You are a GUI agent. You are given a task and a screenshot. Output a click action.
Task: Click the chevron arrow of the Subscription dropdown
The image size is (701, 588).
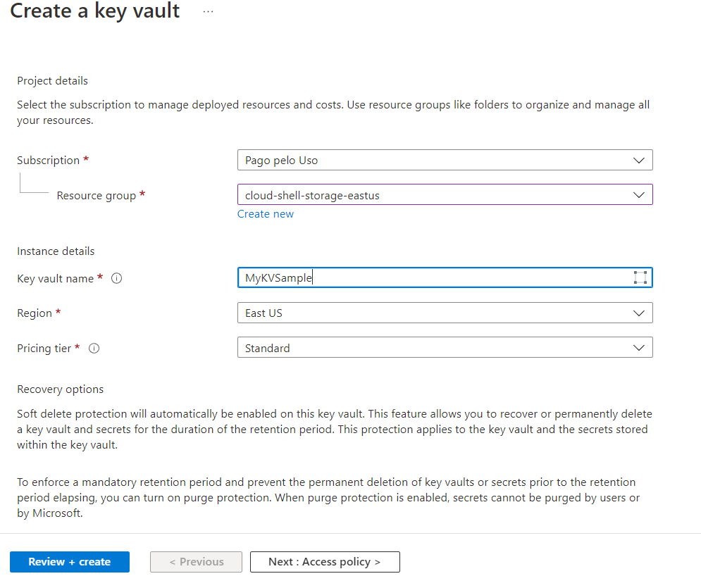639,161
